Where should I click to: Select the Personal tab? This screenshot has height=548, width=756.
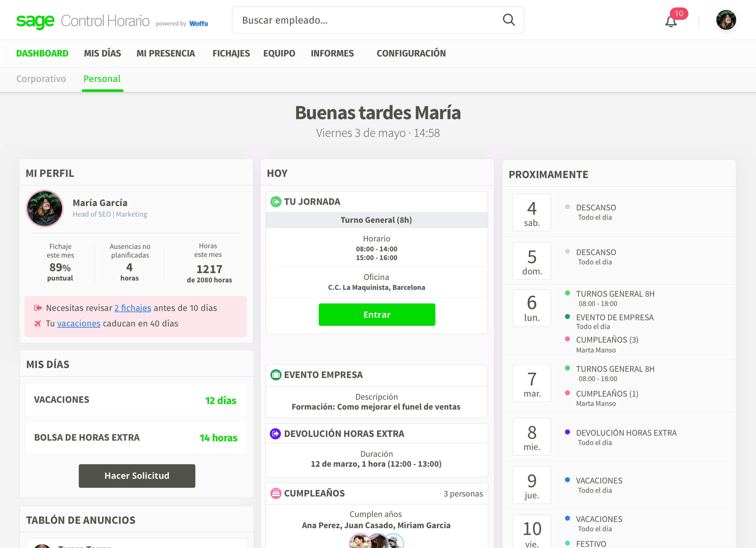point(102,79)
